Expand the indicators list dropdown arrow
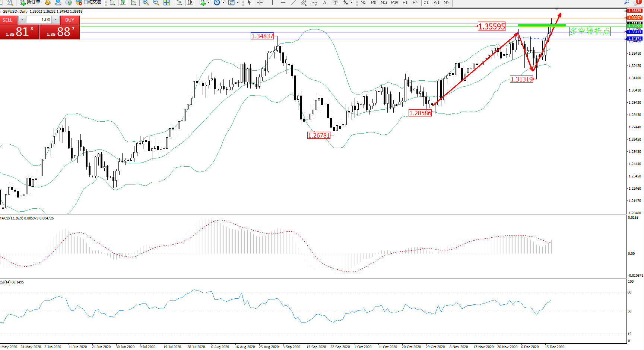This screenshot has width=644, height=350. tap(209, 3)
